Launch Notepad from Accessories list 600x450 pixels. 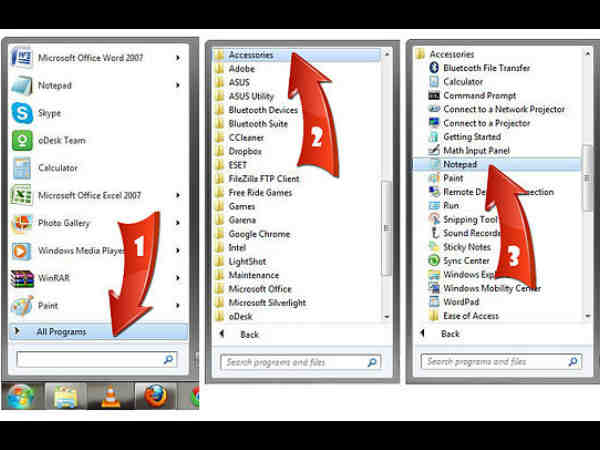(x=497, y=165)
